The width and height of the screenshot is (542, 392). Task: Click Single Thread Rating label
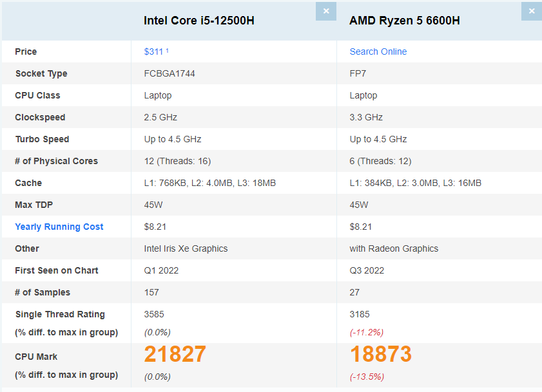pos(60,315)
